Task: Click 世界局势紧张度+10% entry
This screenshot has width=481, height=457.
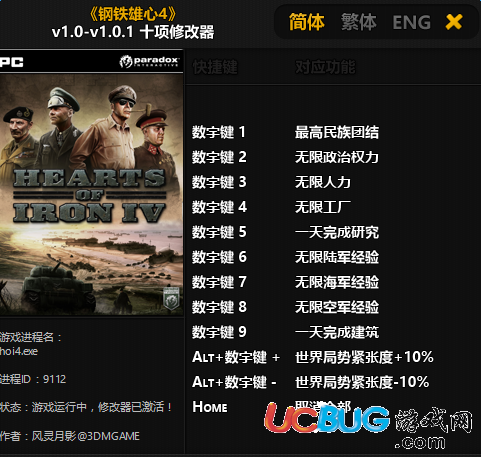Action: coord(364,357)
